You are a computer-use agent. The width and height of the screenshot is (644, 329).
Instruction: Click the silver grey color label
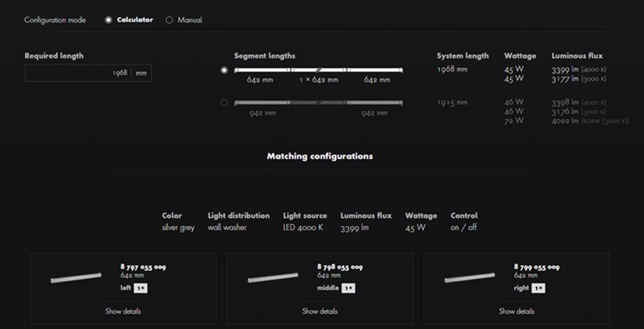(178, 228)
